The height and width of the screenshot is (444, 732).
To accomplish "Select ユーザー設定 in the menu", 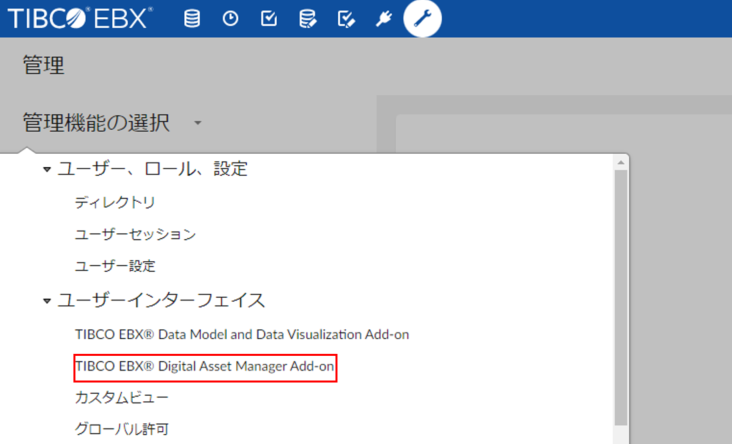I will click(115, 266).
